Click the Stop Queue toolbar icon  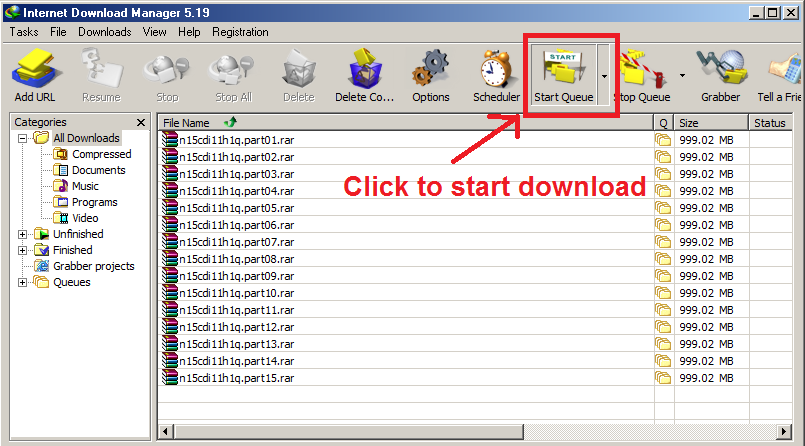click(x=642, y=68)
